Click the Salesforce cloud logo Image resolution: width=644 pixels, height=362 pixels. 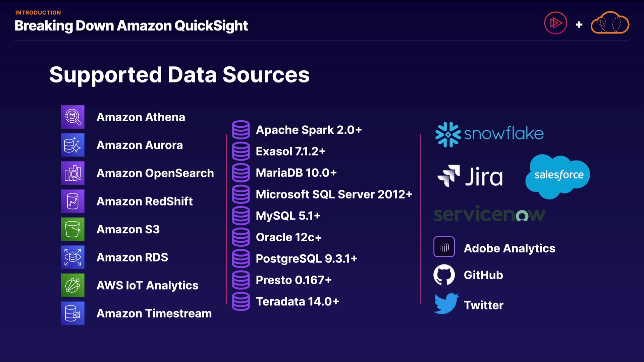point(558,176)
